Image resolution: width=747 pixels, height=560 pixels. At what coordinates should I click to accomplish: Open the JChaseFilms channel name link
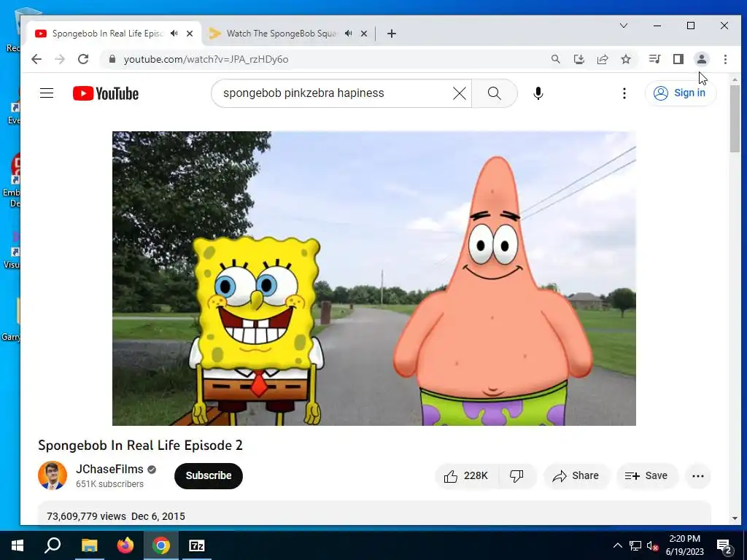[109, 469]
